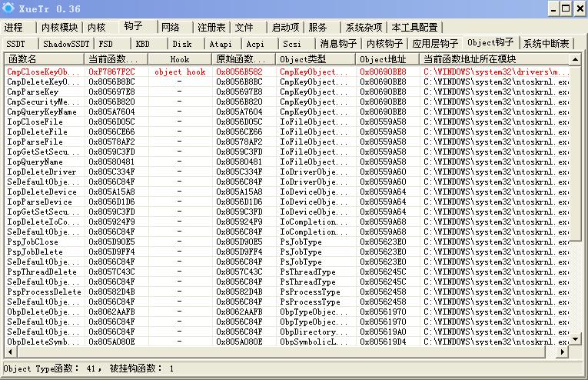Click the XueTr app icon in title bar
Viewport: 588px width, 380px height.
click(8, 8)
